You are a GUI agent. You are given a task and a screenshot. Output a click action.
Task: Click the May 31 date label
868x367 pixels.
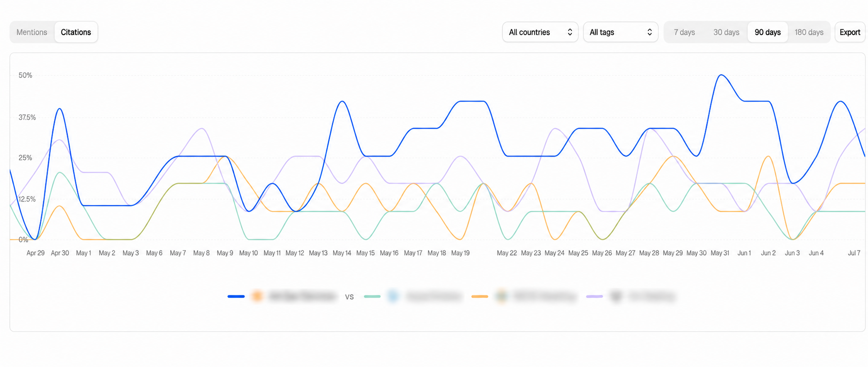click(x=720, y=253)
